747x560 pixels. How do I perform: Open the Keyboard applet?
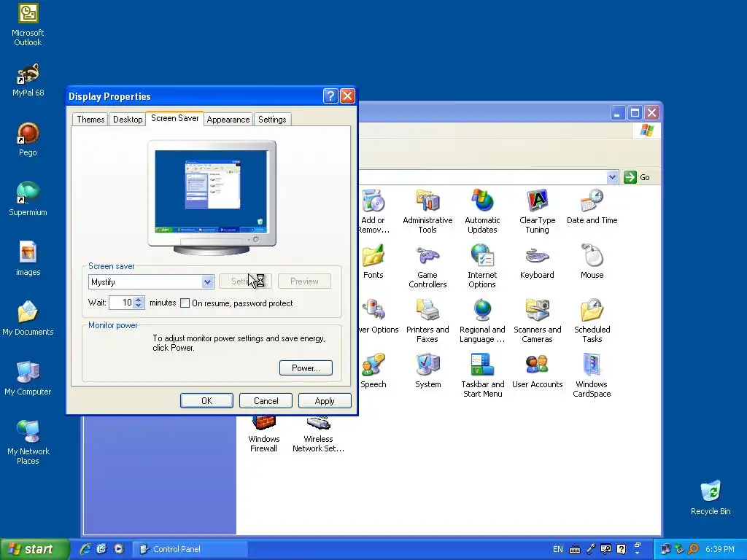pos(537,262)
